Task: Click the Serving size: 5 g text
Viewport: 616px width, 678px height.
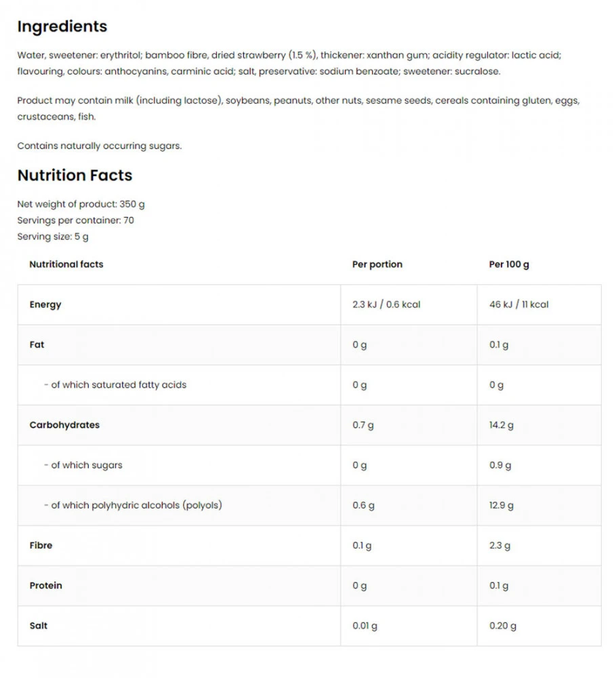Action: pyautogui.click(x=53, y=237)
